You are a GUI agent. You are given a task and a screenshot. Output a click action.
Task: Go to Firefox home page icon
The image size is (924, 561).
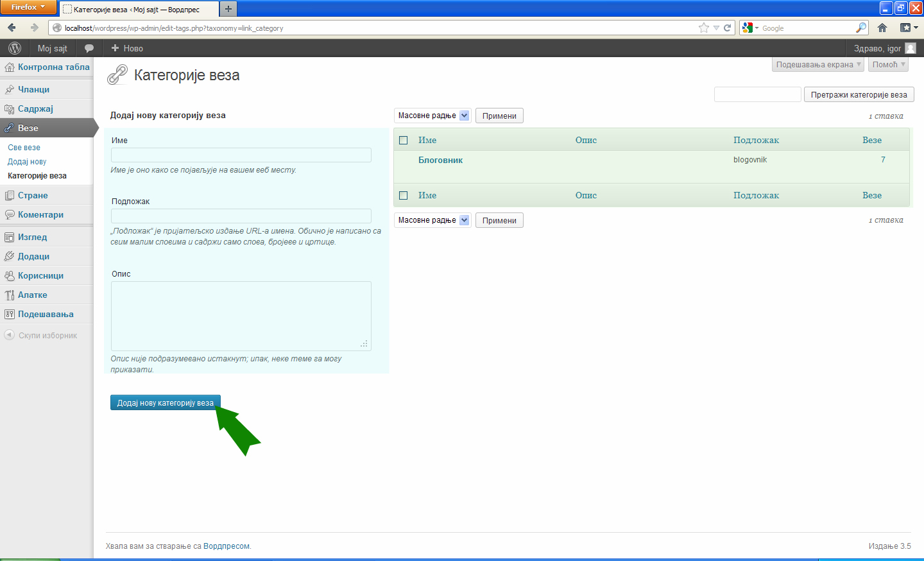[882, 28]
